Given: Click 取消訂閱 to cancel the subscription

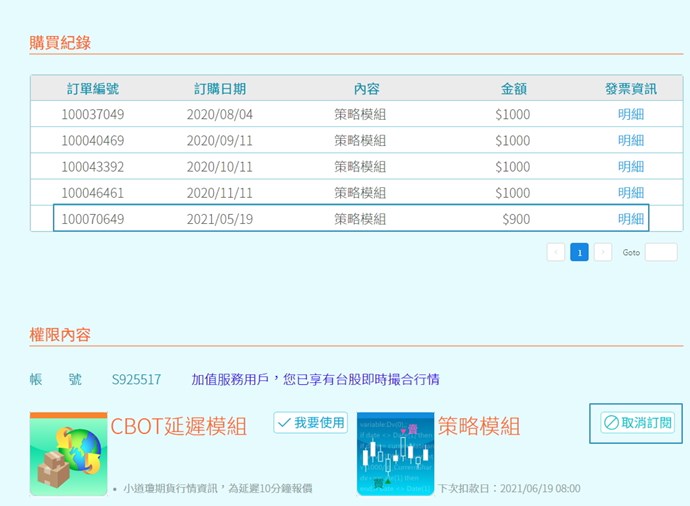Looking at the screenshot, I should pyautogui.click(x=637, y=423).
